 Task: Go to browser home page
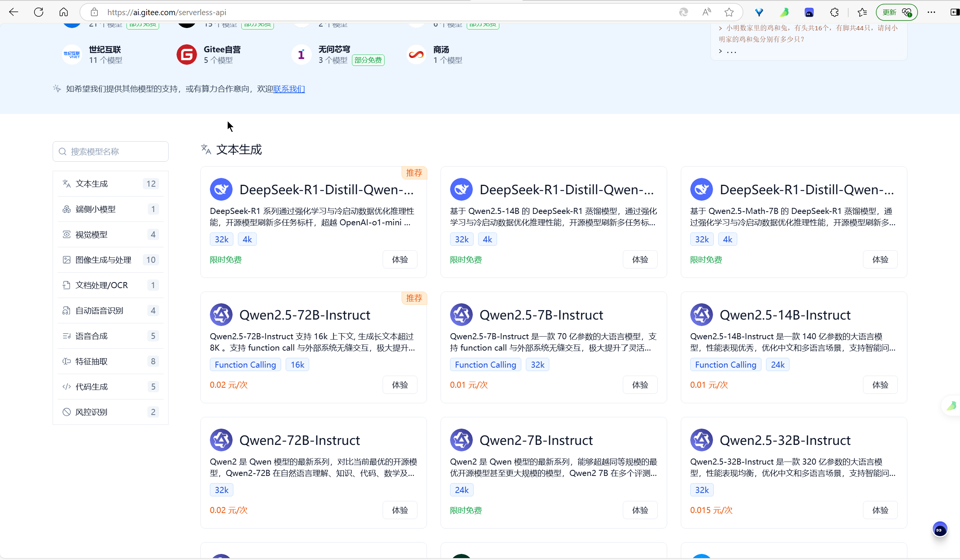64,12
